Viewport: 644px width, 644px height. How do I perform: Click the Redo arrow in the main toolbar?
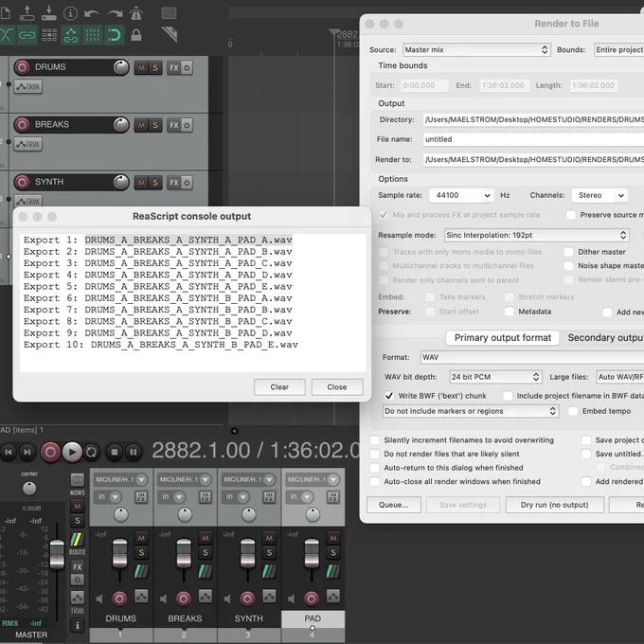[x=115, y=13]
